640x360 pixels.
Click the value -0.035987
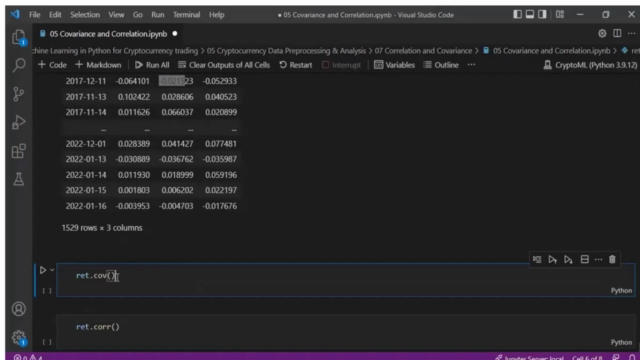(x=220, y=159)
